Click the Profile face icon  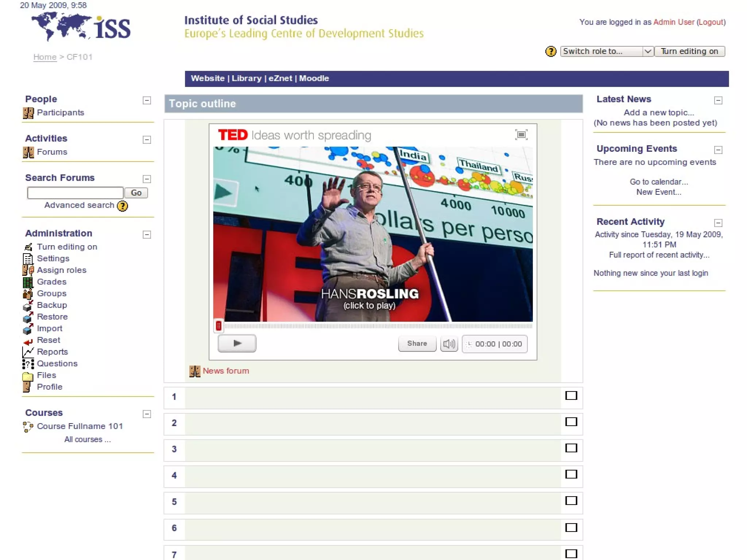[x=27, y=387]
